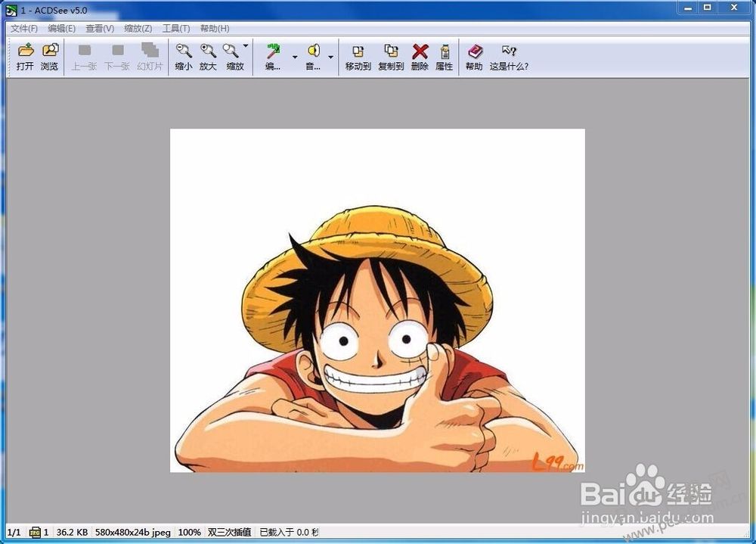Screen dimensions: 756x544
Task: Click the 36.2 KB file size text
Action: coord(73,532)
